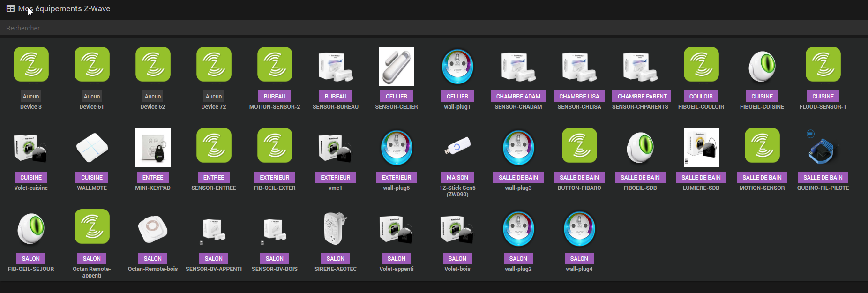868x293 pixels.
Task: Select the FIB-OEIL-EXTER device icon
Action: coord(275,145)
